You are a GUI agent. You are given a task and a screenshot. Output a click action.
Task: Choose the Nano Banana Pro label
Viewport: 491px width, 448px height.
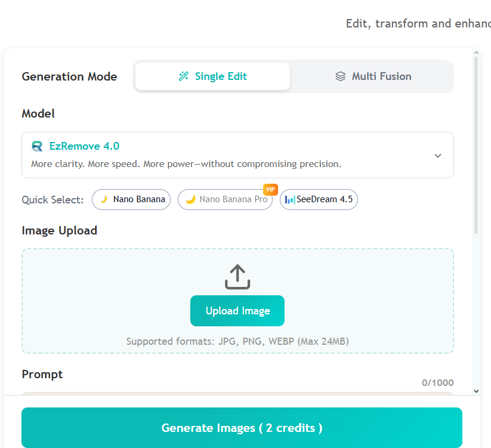click(233, 200)
